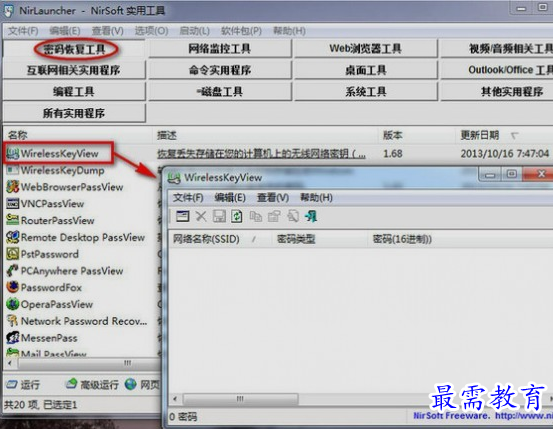Click the PCAnywhere PassView icon
553x429 pixels.
[x=12, y=271]
